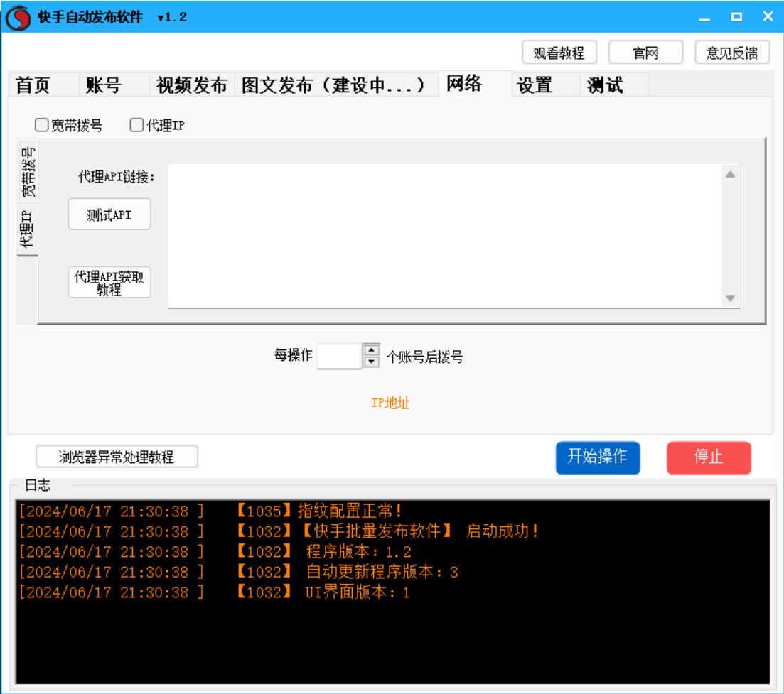
Task: Click the 个账号后拨号 label
Action: [424, 357]
